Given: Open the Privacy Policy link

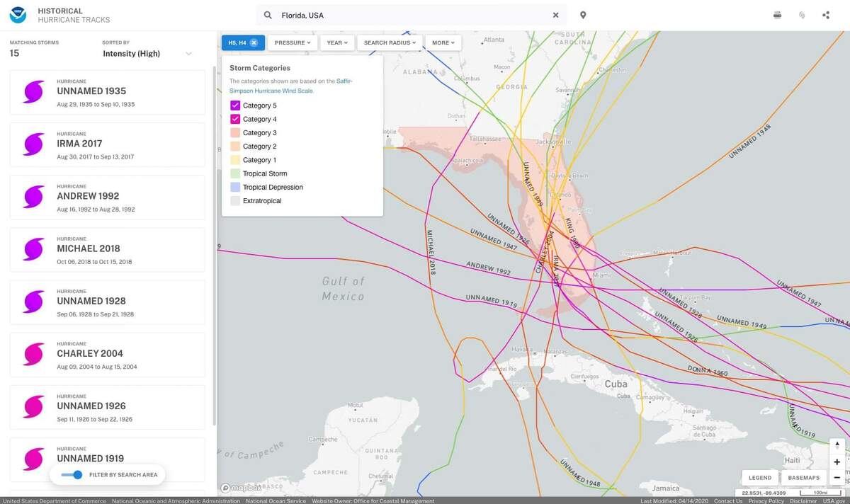Looking at the screenshot, I should tap(766, 500).
